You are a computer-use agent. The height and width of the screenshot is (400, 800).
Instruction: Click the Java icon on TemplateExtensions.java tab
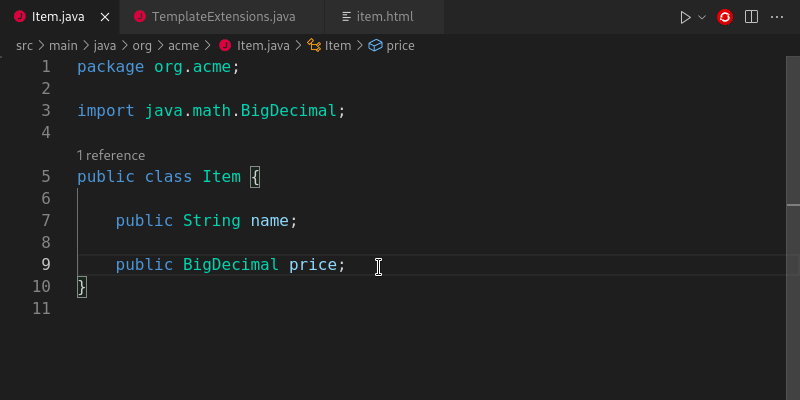click(x=139, y=17)
